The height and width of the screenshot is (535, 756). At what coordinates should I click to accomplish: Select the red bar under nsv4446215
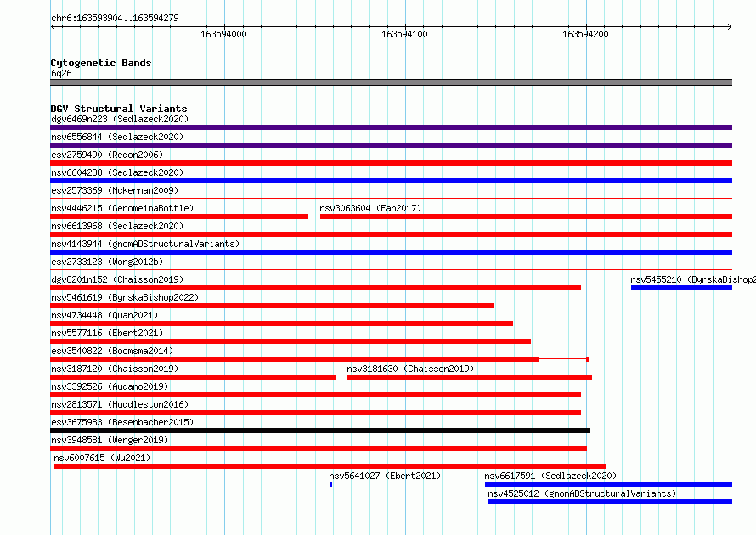point(179,217)
